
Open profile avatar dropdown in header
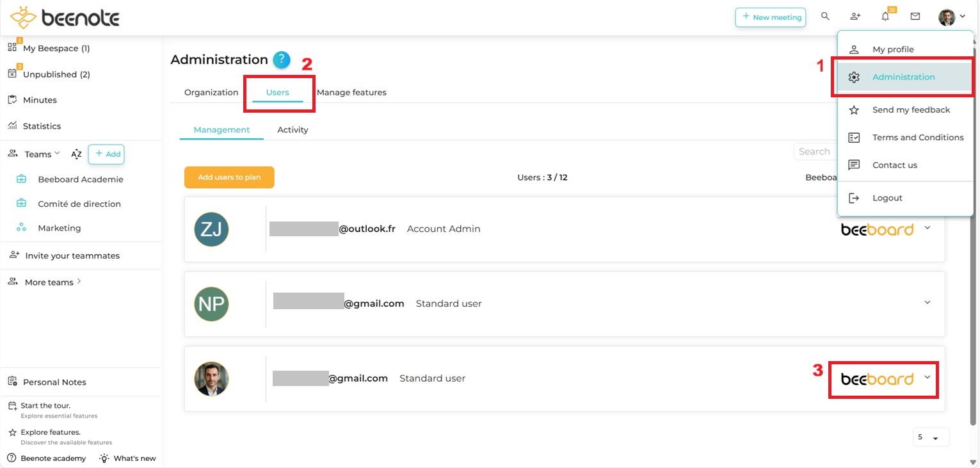tap(952, 17)
